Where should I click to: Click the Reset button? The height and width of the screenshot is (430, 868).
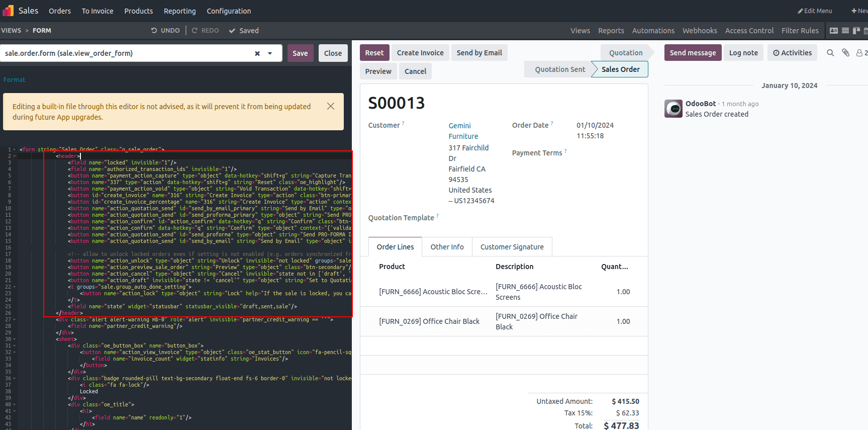click(374, 53)
